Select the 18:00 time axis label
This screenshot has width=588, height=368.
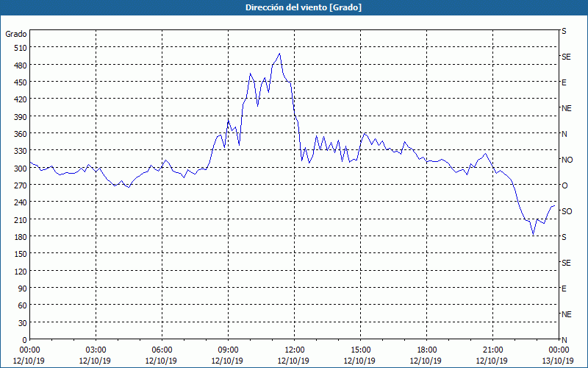pyautogui.click(x=426, y=350)
